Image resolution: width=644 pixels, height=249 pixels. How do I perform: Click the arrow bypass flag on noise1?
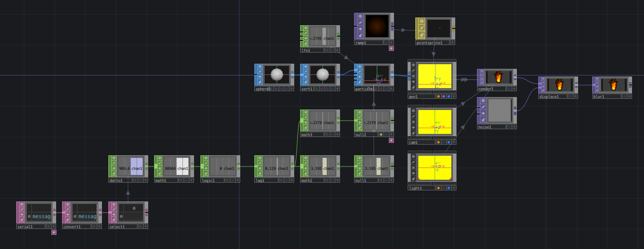click(x=483, y=113)
